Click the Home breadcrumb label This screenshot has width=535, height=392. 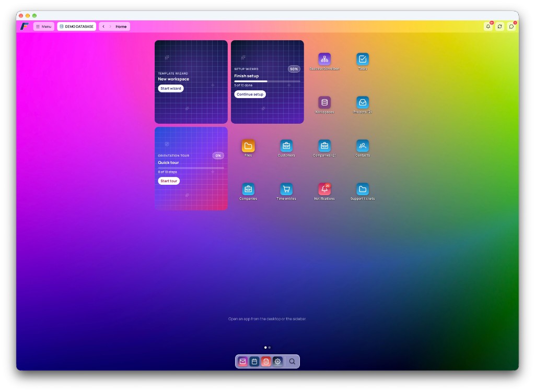pos(121,26)
